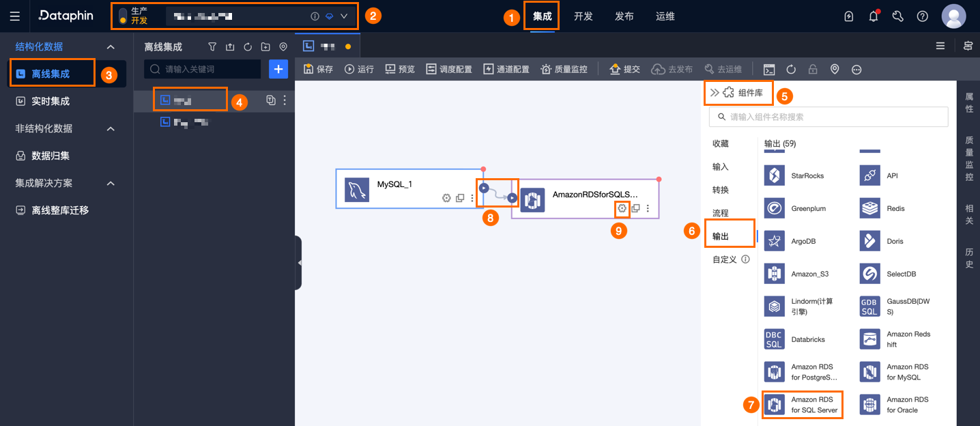Click 保存 in the toolbar

coord(319,69)
